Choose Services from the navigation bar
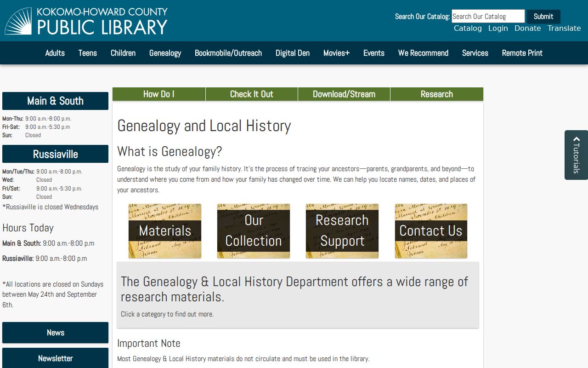This screenshot has height=368, width=588. (475, 53)
